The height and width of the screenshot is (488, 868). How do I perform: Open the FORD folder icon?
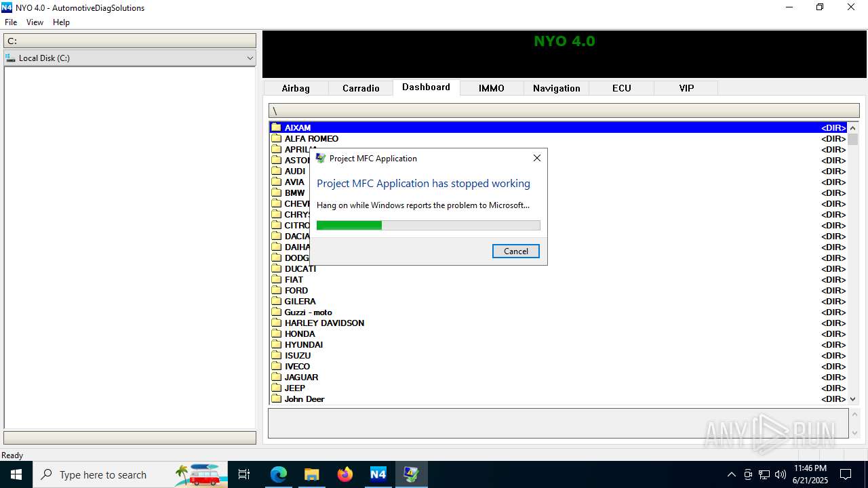pos(276,290)
